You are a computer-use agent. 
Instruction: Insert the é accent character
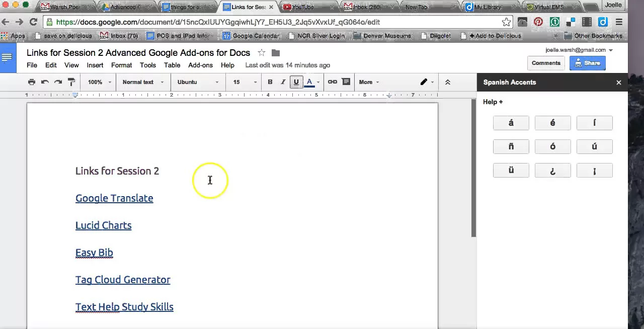pyautogui.click(x=553, y=123)
